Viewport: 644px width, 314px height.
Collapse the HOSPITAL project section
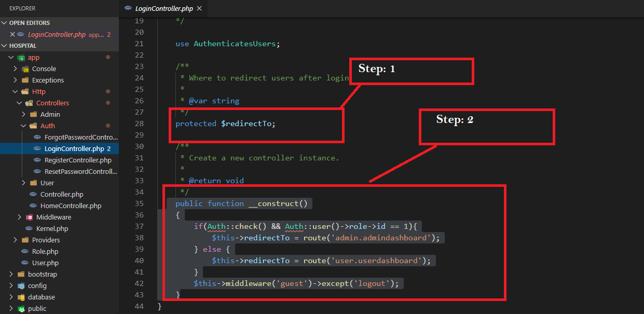pyautogui.click(x=5, y=46)
